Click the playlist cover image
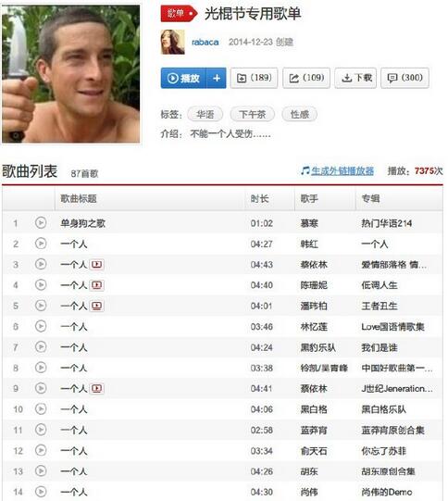This screenshot has width=448, height=501. click(x=71, y=74)
